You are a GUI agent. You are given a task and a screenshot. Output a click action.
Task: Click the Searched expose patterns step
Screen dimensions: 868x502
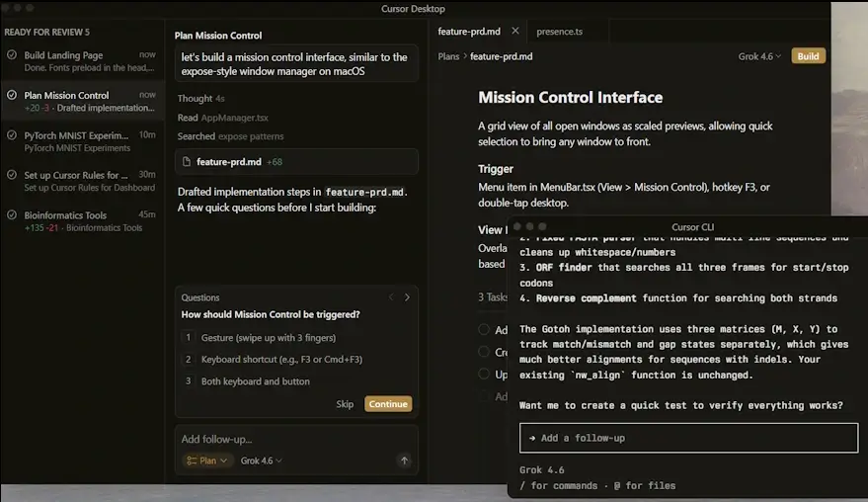(x=230, y=136)
